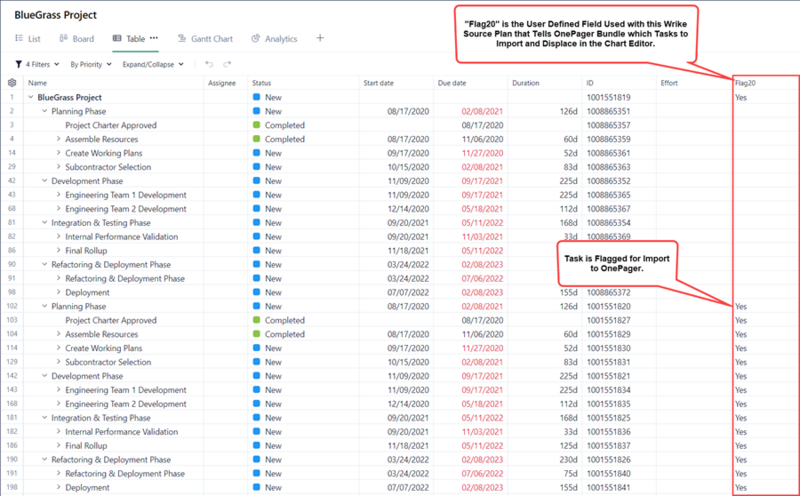Add a new view with the plus icon

pyautogui.click(x=320, y=38)
